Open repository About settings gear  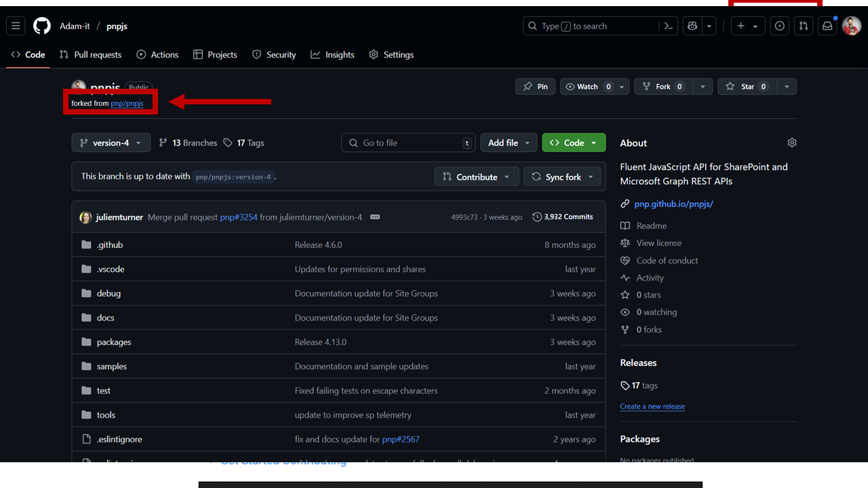click(792, 143)
